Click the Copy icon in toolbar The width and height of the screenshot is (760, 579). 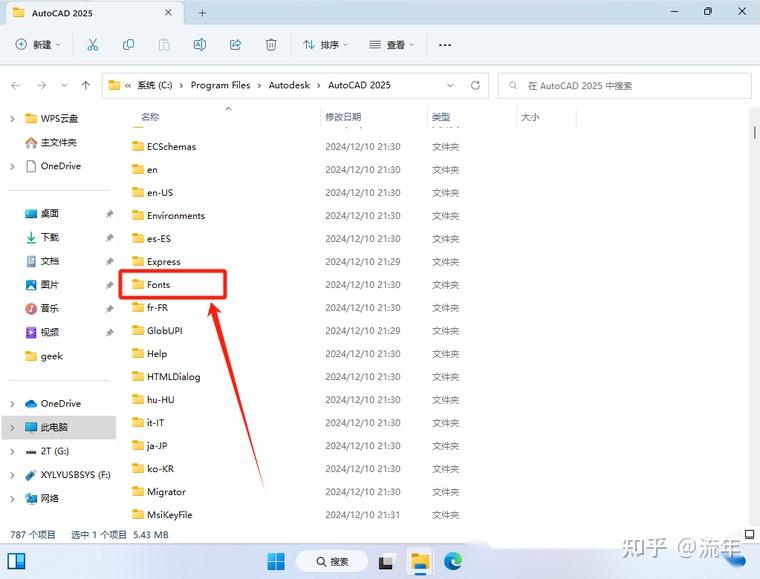128,45
